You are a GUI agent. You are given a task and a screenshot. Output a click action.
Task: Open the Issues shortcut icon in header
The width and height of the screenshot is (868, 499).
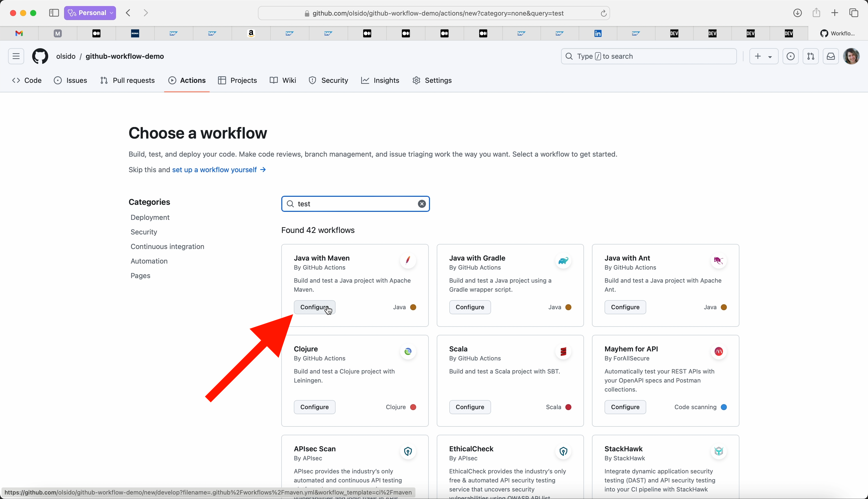[x=790, y=56]
